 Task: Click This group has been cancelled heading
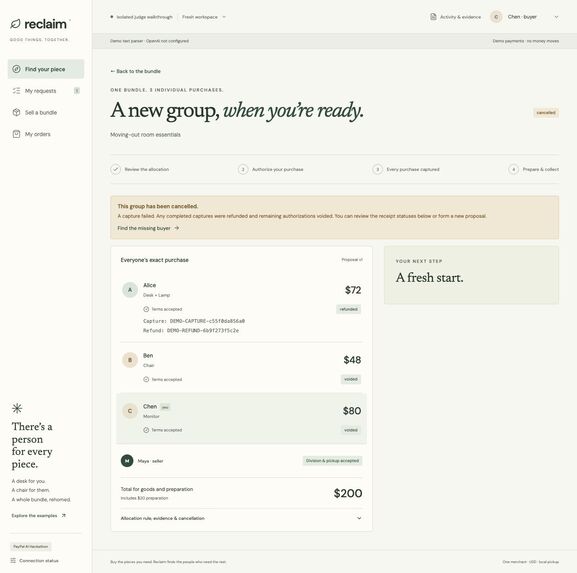(157, 206)
